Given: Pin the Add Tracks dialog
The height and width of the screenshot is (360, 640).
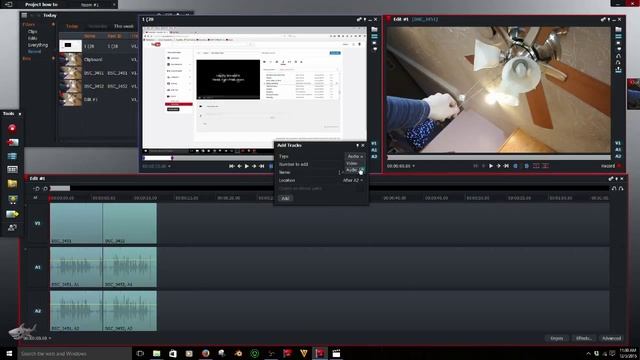Looking at the screenshot, I should pos(358,145).
